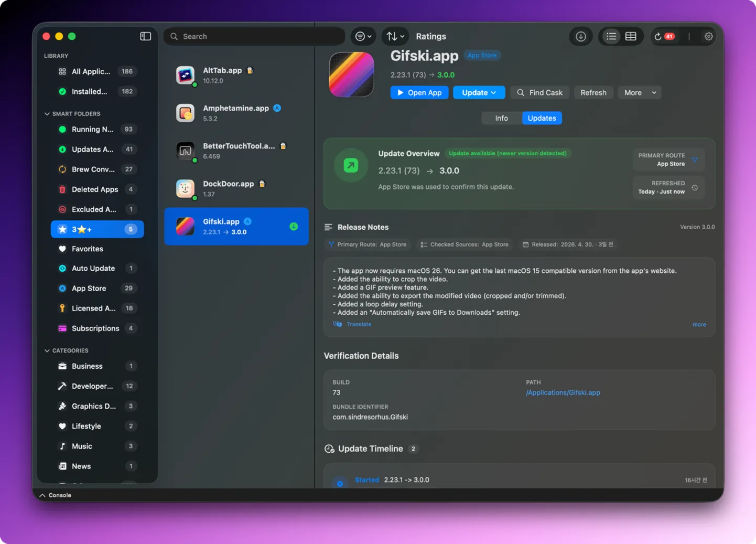Select Installed apps in Library
This screenshot has width=756, height=544.
(97, 91)
